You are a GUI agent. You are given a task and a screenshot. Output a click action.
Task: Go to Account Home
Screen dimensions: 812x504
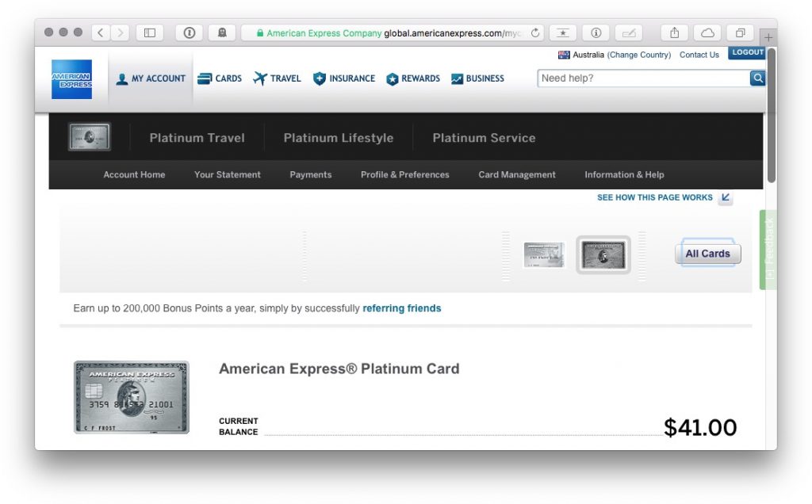(134, 174)
